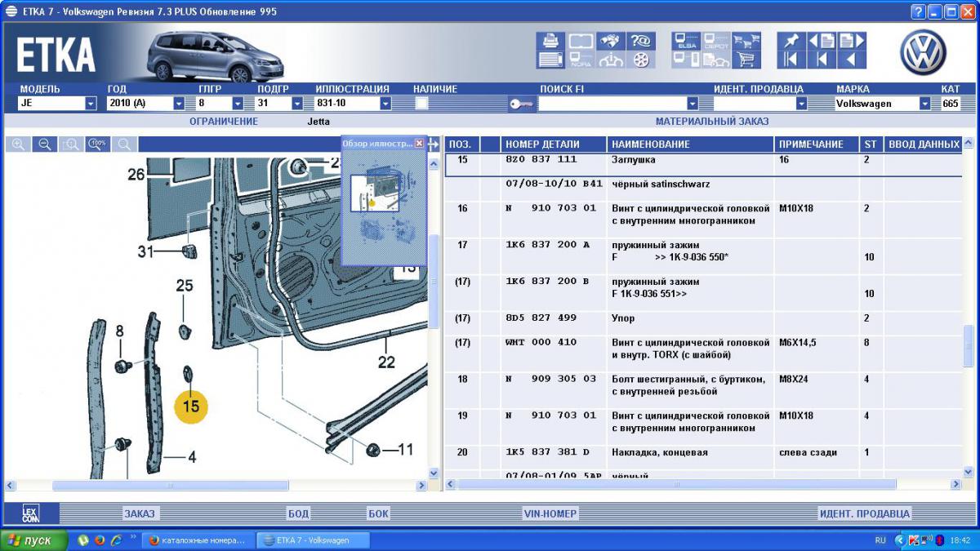Viewport: 980px width, 551px height.
Task: Click the parts table vertical scrollbar thumb
Action: tap(969, 345)
